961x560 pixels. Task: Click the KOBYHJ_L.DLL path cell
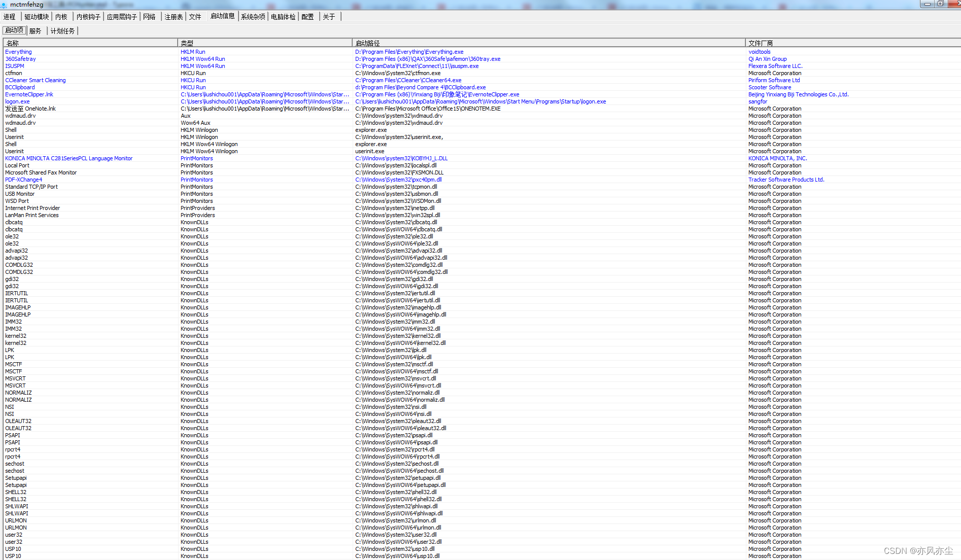pos(401,158)
